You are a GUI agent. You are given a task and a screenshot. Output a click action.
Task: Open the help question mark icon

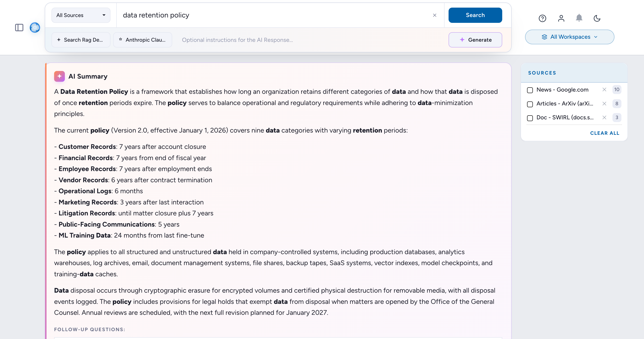pyautogui.click(x=542, y=18)
